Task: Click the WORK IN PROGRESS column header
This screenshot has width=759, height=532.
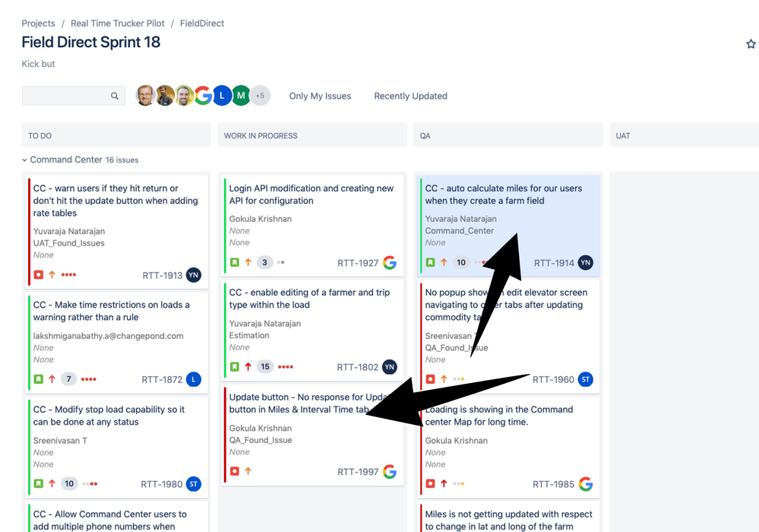Action: (x=312, y=135)
